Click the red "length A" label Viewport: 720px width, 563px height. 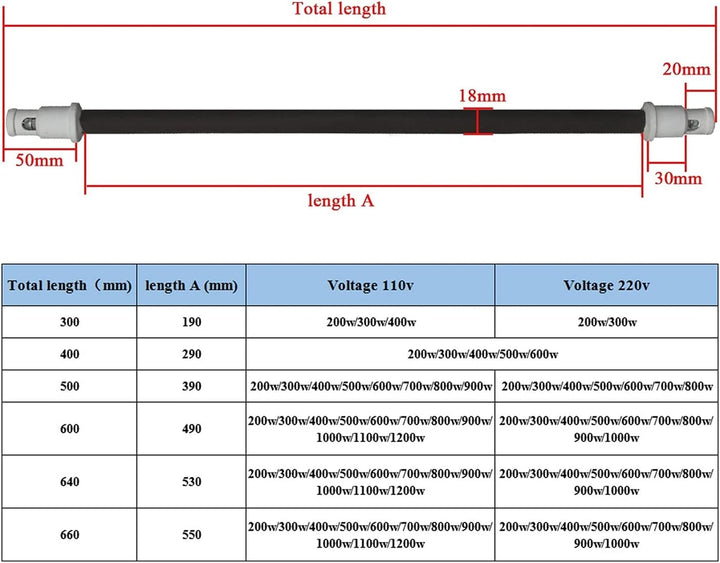(339, 201)
